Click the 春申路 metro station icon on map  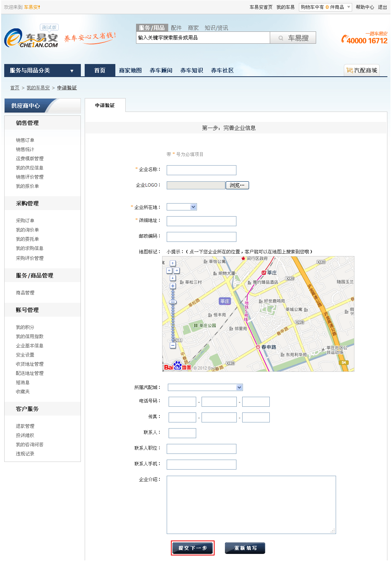click(258, 347)
